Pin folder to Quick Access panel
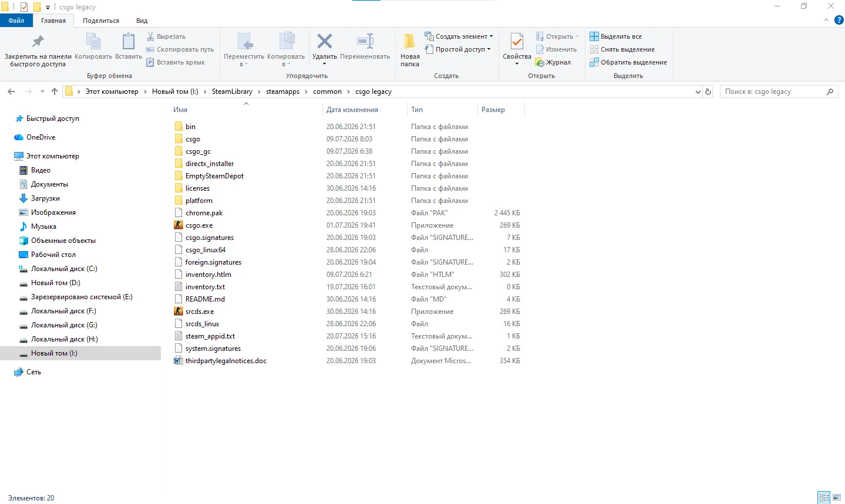 38,50
